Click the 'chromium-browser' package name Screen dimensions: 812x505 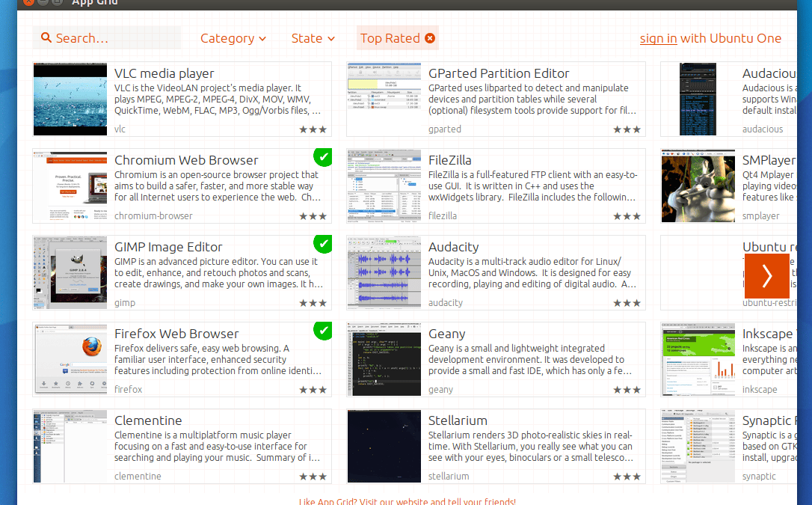pyautogui.click(x=153, y=216)
